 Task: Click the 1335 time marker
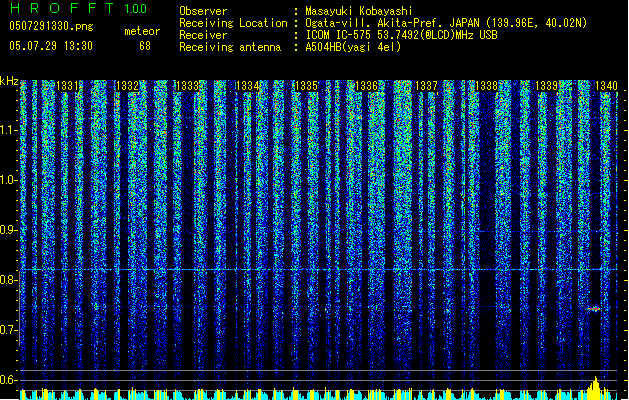click(x=306, y=85)
